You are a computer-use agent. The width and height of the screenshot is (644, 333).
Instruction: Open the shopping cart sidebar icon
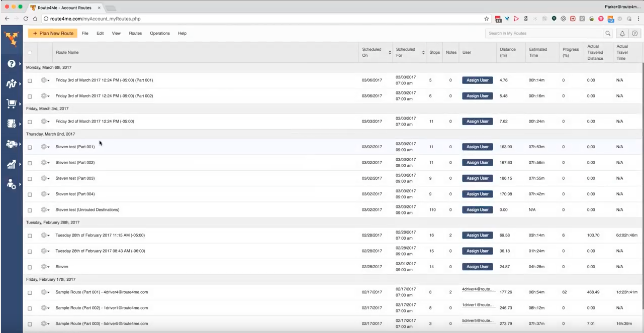point(11,104)
